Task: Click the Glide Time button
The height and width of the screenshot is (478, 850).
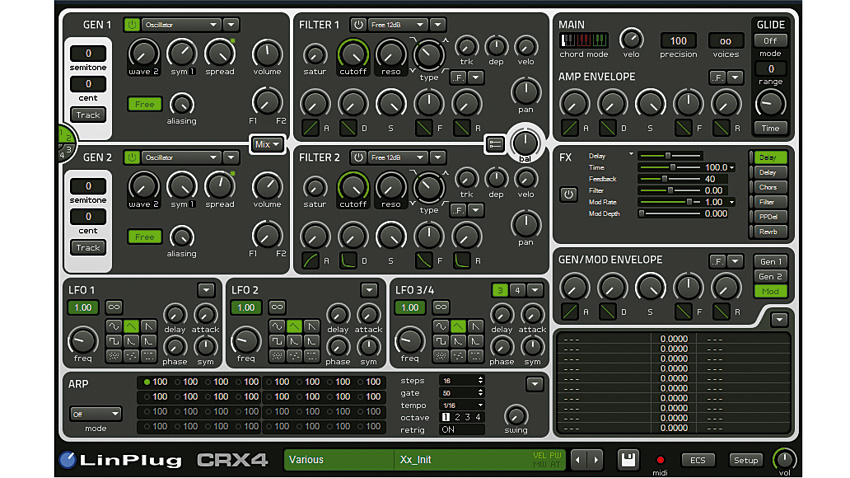Action: pyautogui.click(x=770, y=128)
